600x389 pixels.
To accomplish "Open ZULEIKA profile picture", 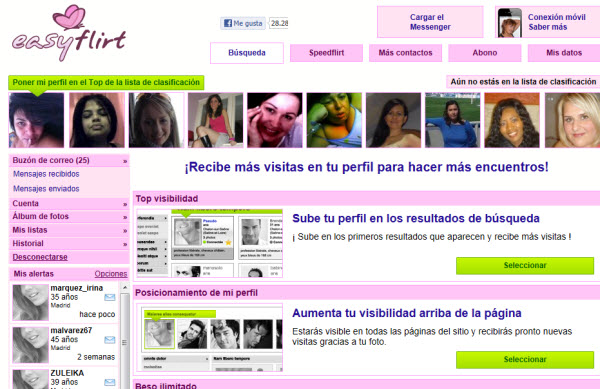I will (x=31, y=379).
